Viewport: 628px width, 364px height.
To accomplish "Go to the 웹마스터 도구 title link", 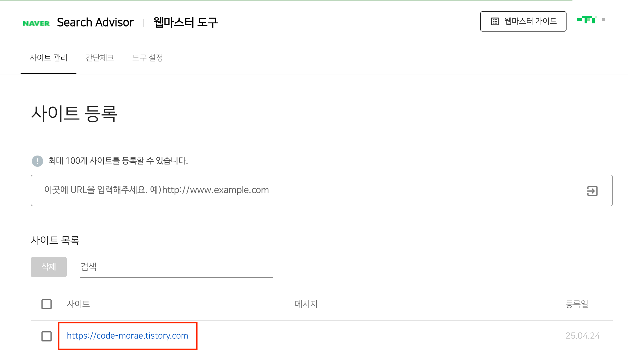I will (x=185, y=23).
